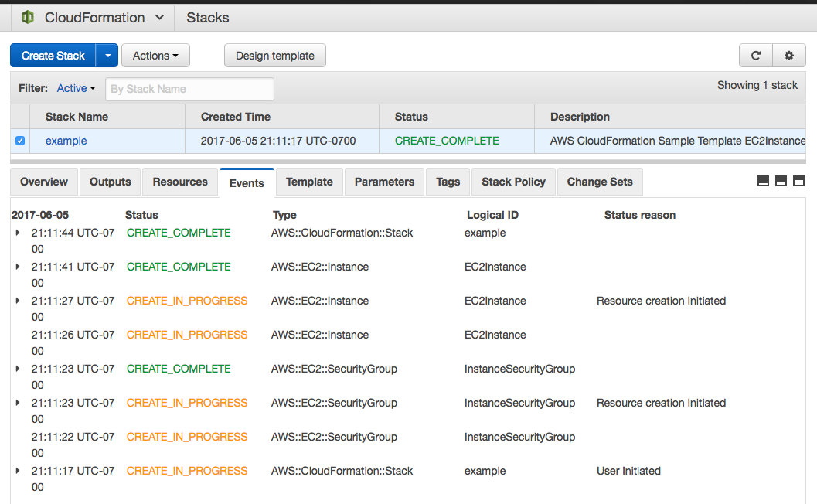
Task: Focus the By Stack Name filter field
Action: tap(189, 89)
